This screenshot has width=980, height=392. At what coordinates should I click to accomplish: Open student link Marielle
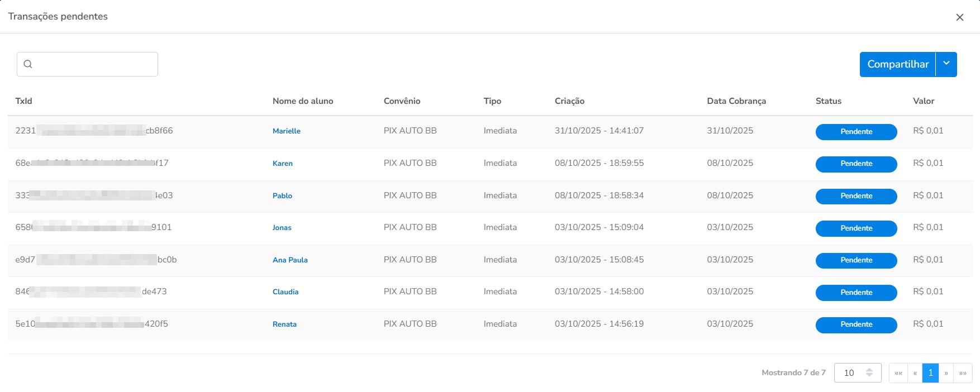(286, 131)
